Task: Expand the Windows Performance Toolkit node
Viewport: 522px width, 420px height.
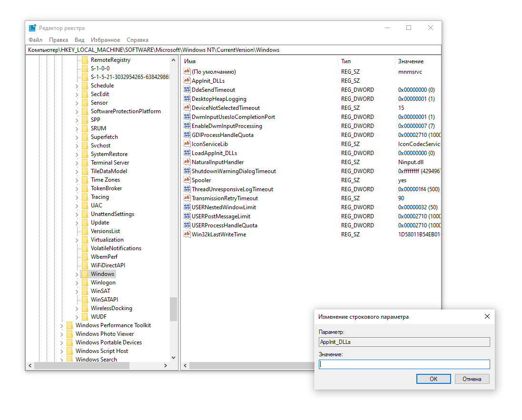Action: point(62,326)
